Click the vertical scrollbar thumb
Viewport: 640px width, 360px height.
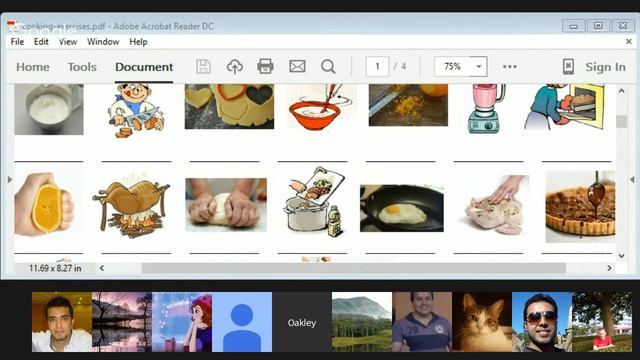pyautogui.click(x=621, y=121)
